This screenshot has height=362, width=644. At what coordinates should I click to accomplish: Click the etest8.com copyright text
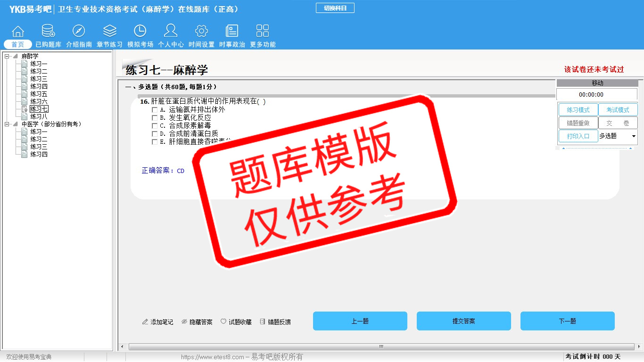pyautogui.click(x=242, y=357)
